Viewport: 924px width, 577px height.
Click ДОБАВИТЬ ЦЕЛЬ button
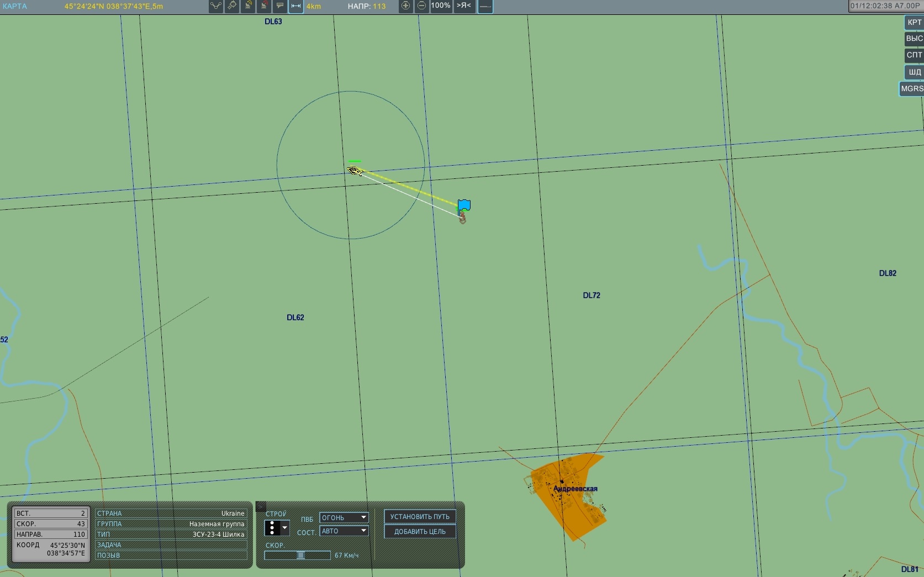click(420, 532)
